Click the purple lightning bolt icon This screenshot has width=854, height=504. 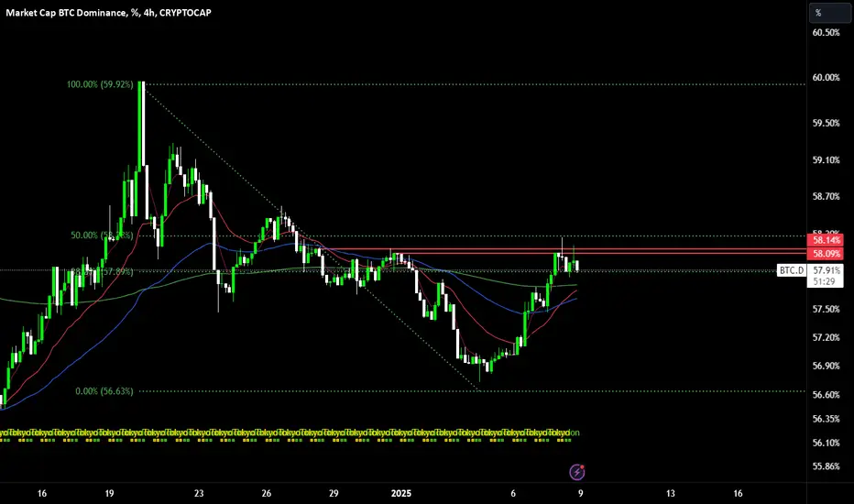[x=576, y=472]
